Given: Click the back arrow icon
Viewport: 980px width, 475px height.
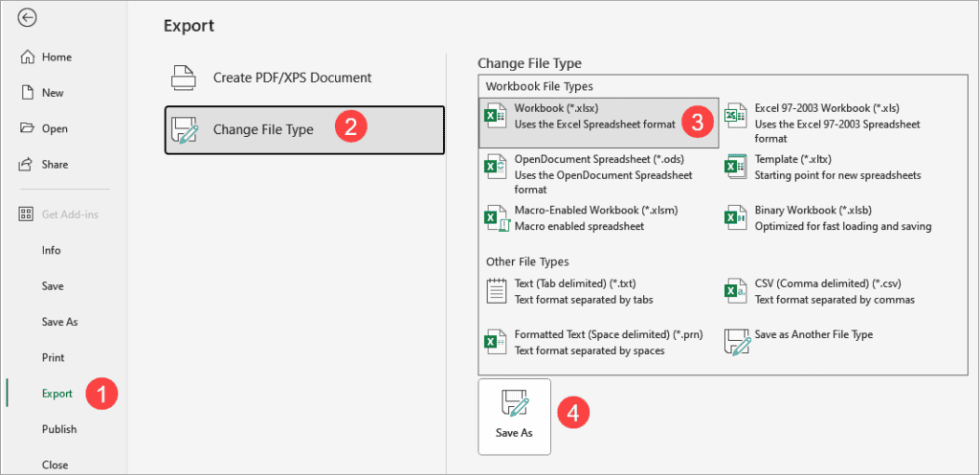Looking at the screenshot, I should (x=28, y=17).
